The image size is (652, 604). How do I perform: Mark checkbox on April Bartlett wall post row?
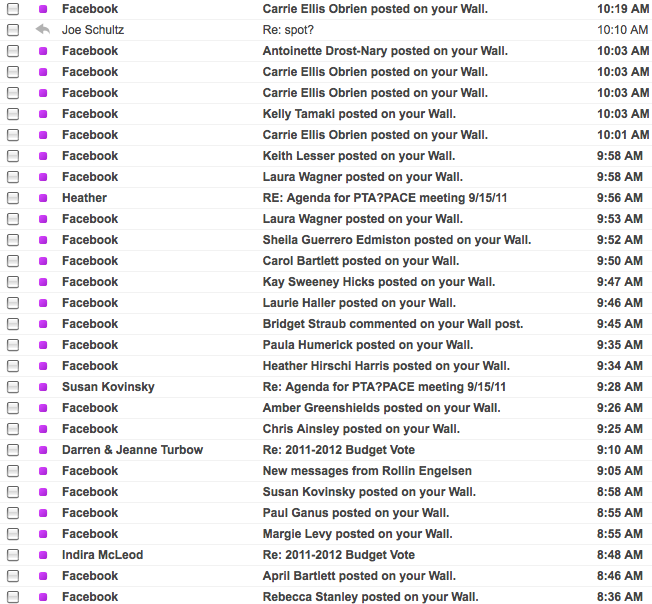pyautogui.click(x=13, y=576)
